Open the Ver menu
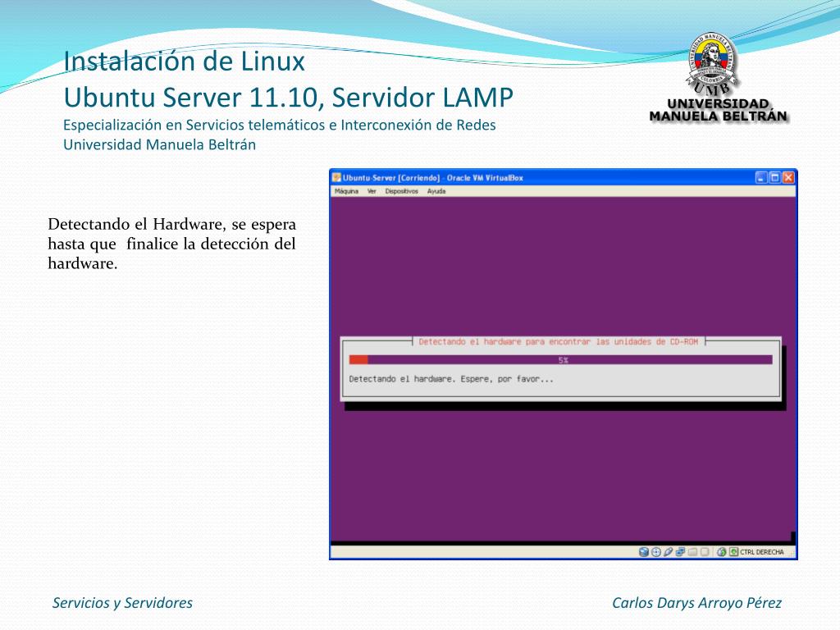The width and height of the screenshot is (840, 630). (372, 191)
